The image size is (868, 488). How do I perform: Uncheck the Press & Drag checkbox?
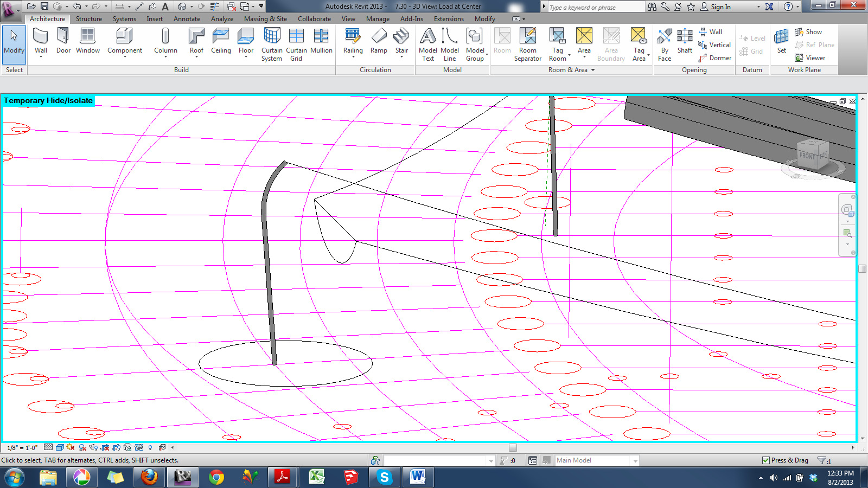(766, 460)
